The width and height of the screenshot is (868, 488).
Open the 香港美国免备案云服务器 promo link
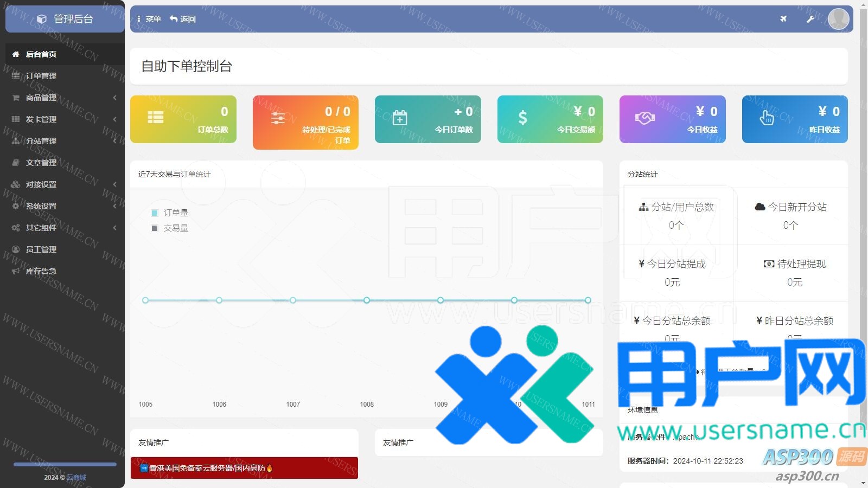coord(207,468)
